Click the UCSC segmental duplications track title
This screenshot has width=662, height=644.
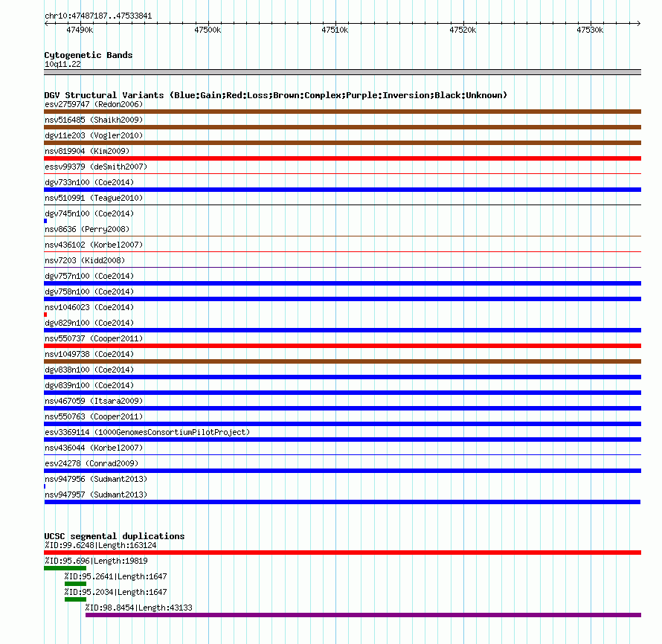pos(115,536)
